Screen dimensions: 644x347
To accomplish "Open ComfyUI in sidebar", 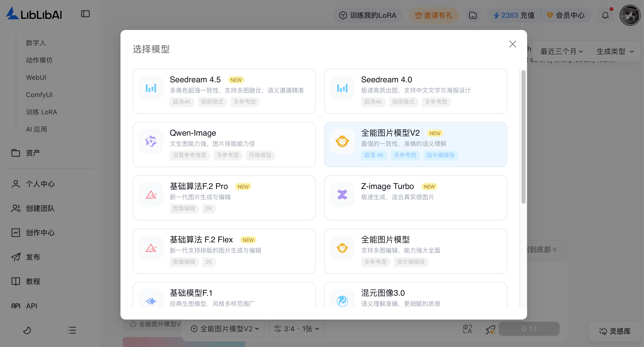I will [39, 95].
